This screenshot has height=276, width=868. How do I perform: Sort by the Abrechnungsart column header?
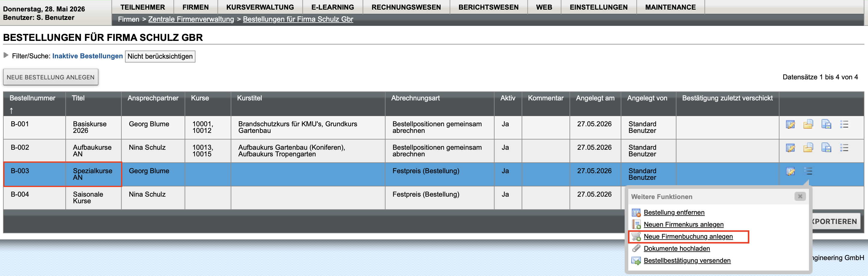tap(415, 98)
